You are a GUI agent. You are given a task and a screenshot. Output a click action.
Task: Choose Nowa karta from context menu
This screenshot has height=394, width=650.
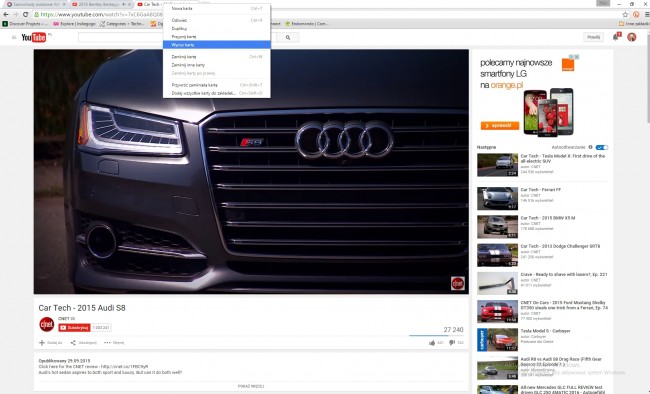[217, 8]
